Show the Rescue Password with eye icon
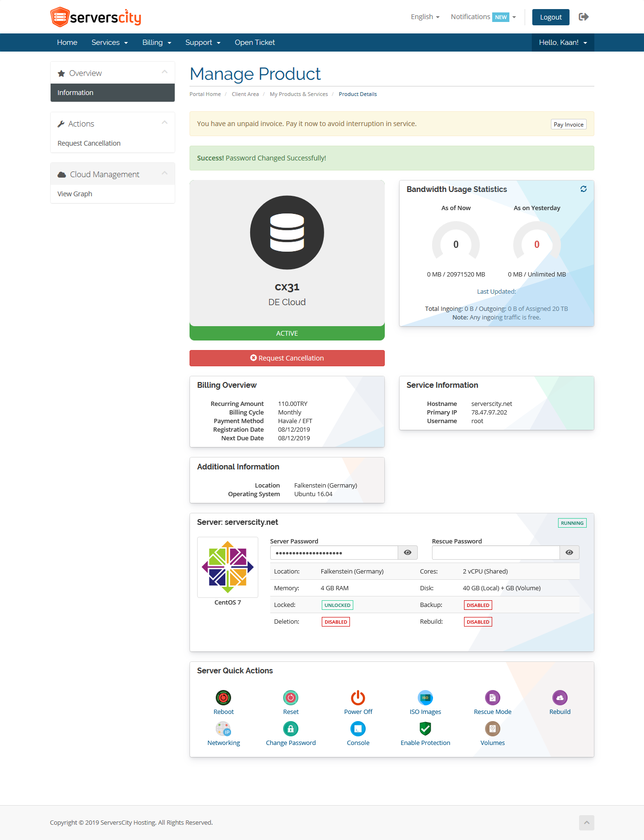Viewport: 644px width, 840px height. (570, 553)
